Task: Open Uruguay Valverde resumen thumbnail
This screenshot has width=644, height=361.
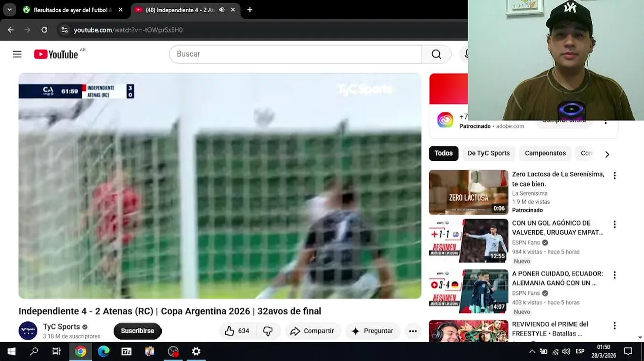Action: click(x=468, y=241)
